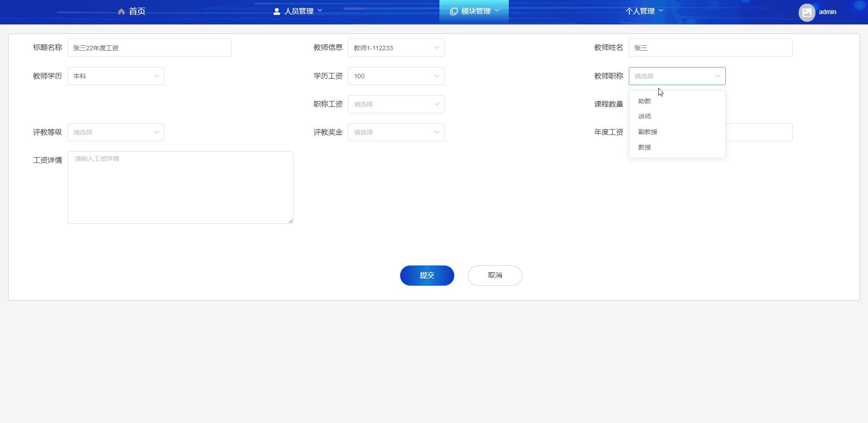Expand the 模块管理 menu chevron

coord(497,10)
